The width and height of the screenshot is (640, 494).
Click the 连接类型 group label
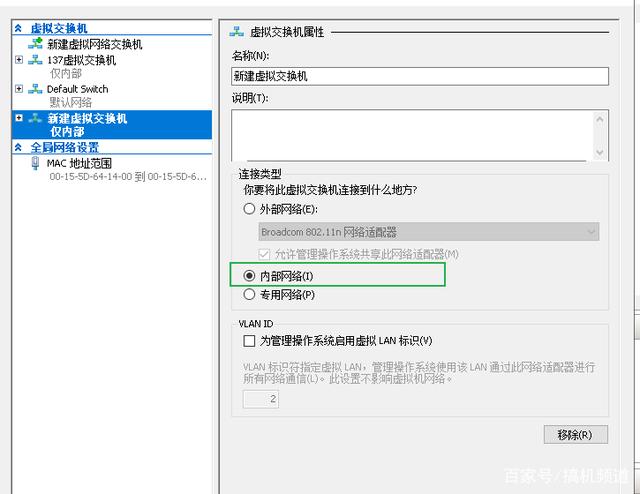pyautogui.click(x=260, y=174)
